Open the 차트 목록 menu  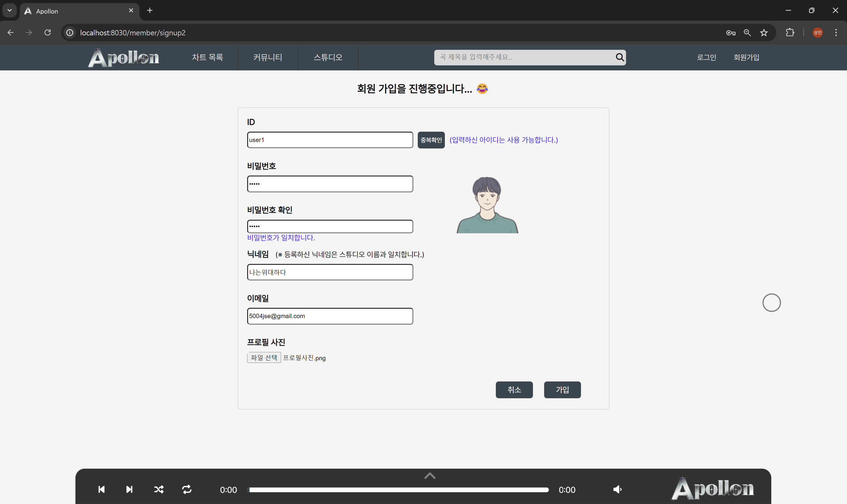pos(207,57)
